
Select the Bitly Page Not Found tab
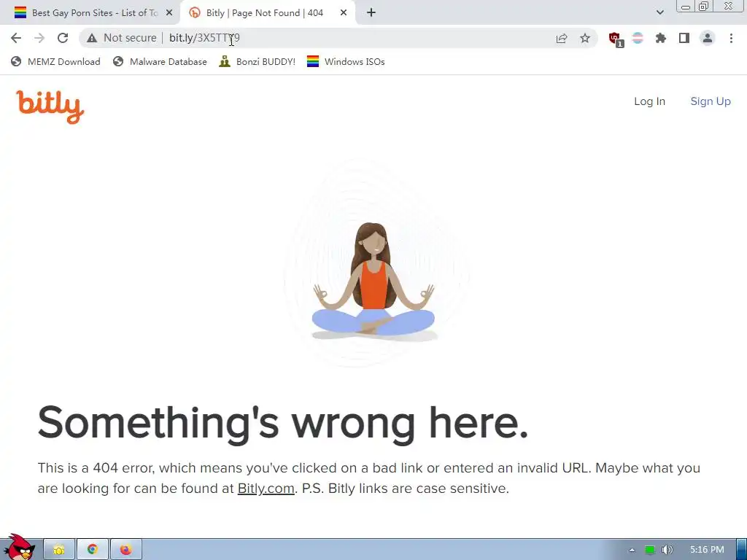(x=264, y=13)
